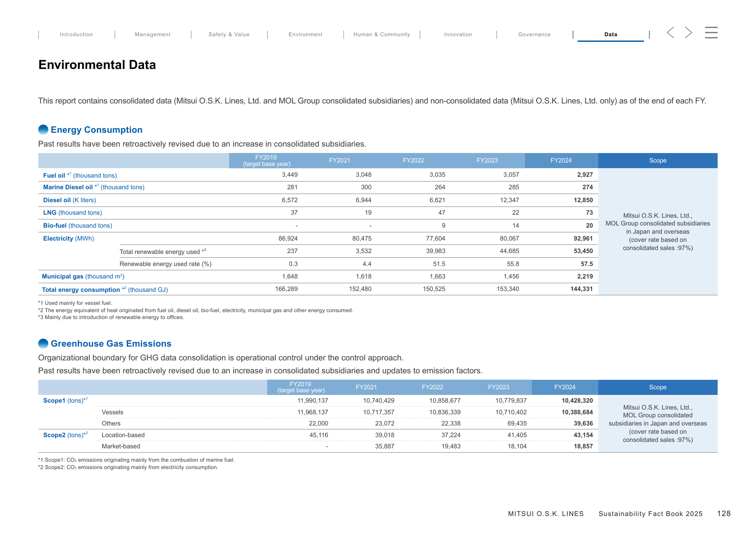The height and width of the screenshot is (535, 756).
Task: Select the active Data tab
Action: tap(611, 34)
